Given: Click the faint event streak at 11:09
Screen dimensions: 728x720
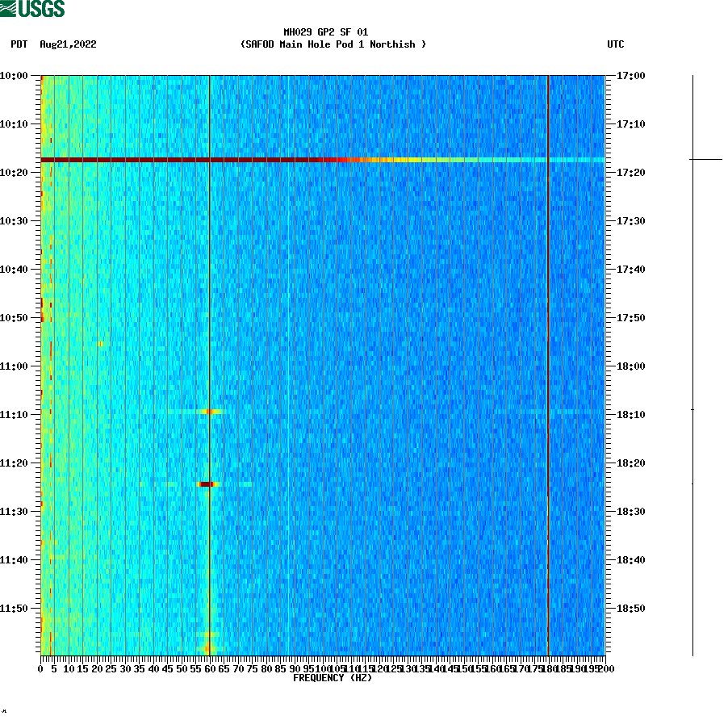Looking at the screenshot, I should 207,412.
